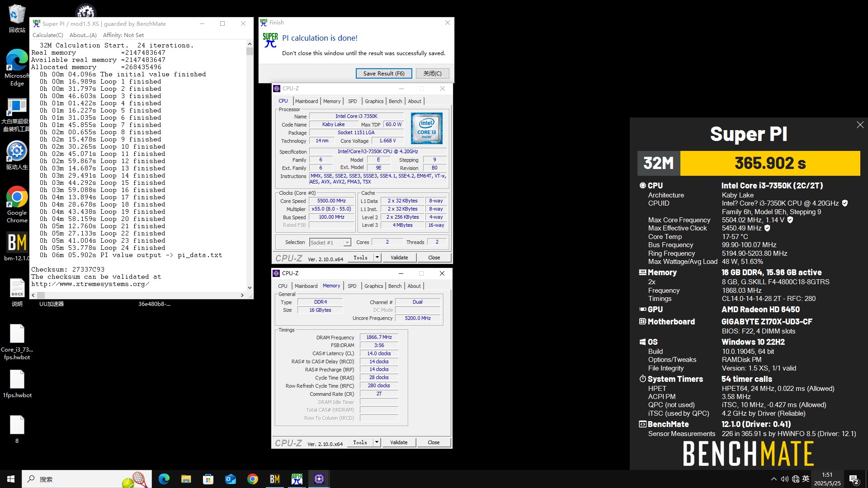Switch to Bench tab in upper CPU-Z
This screenshot has height=488, width=868.
[x=395, y=101]
